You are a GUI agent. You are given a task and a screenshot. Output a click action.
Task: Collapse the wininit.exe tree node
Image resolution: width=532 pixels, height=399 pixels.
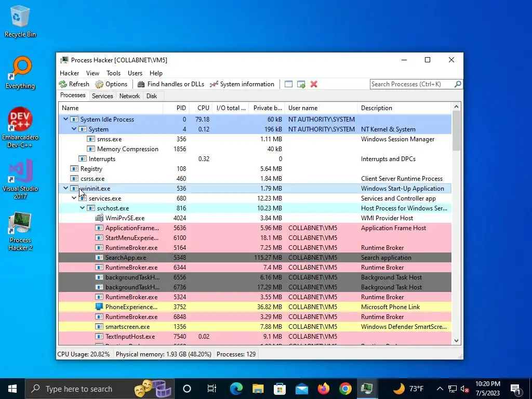[x=65, y=188]
